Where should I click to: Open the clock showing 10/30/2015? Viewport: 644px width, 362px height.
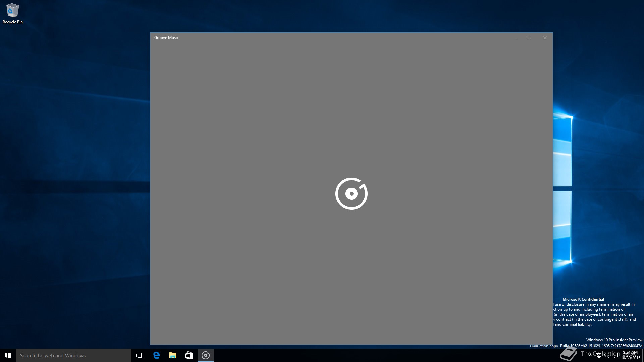(x=630, y=355)
